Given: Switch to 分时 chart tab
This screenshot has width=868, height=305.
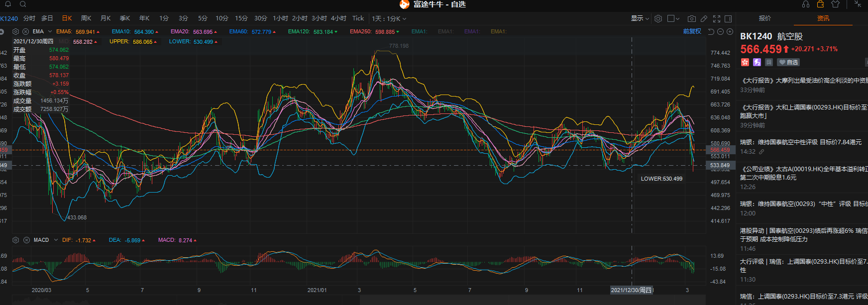Looking at the screenshot, I should 29,18.
